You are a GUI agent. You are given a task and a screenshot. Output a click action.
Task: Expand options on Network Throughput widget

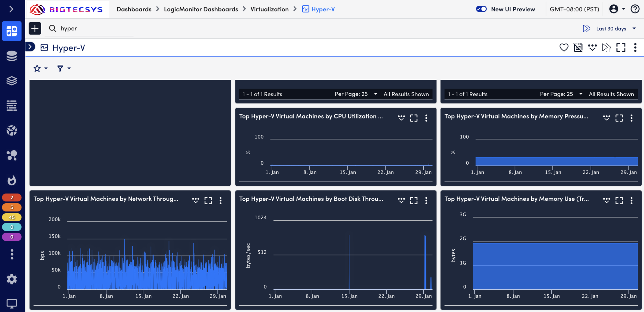(x=196, y=200)
